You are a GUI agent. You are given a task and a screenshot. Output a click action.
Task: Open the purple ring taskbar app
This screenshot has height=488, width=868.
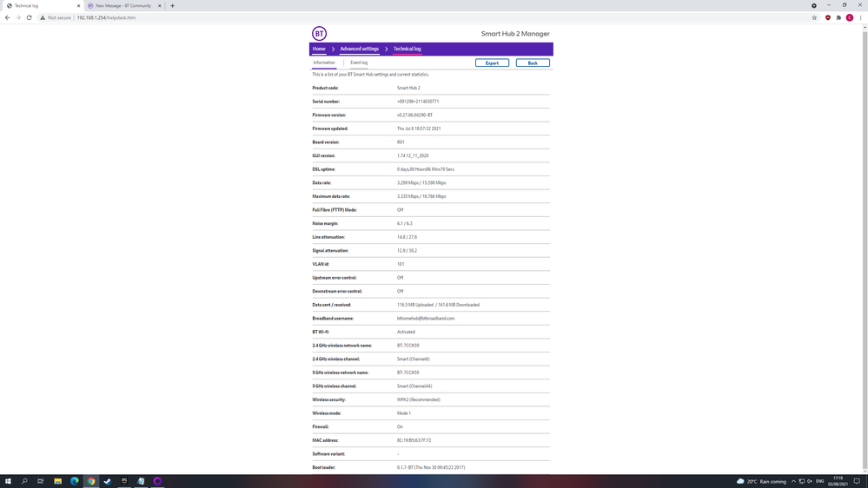[x=157, y=481]
